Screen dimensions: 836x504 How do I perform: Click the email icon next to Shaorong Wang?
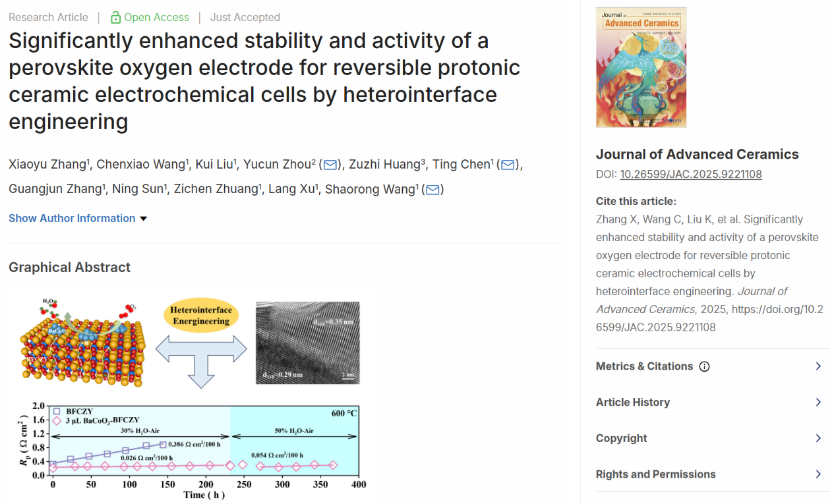point(433,190)
